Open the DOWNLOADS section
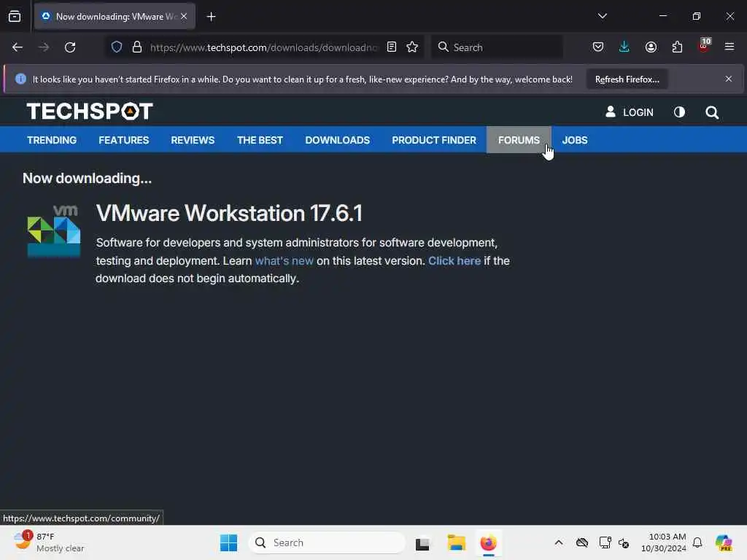The image size is (747, 560). 337,140
